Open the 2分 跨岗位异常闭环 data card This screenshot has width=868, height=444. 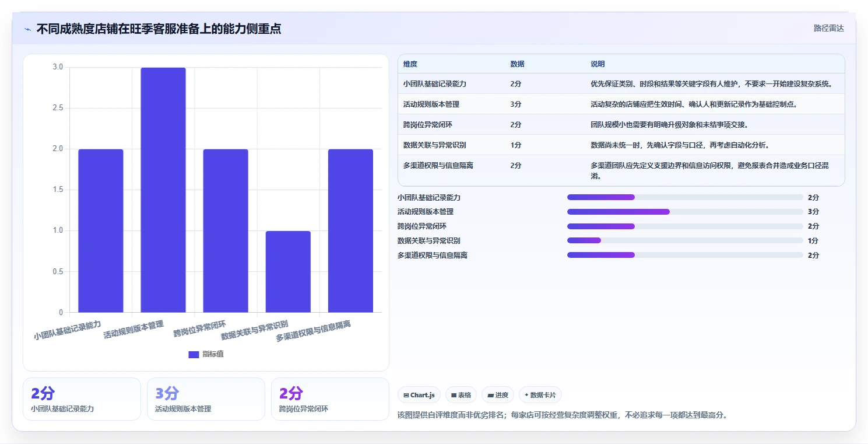pos(330,399)
